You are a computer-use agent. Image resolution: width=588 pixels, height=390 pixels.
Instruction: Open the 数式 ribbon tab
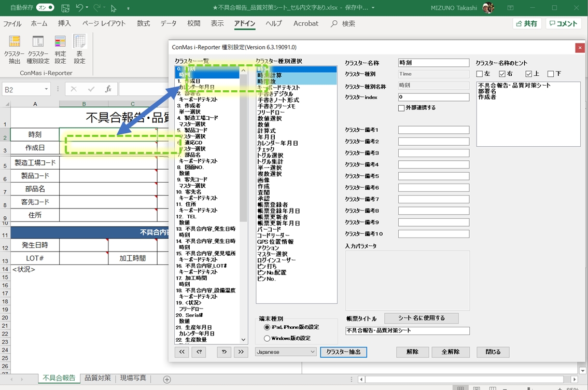[143, 23]
